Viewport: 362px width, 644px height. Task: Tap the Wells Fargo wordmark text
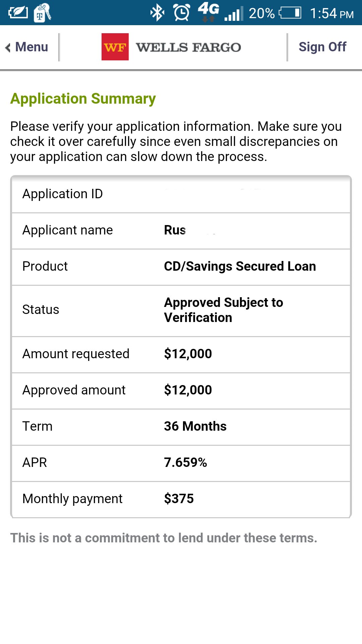pos(188,47)
